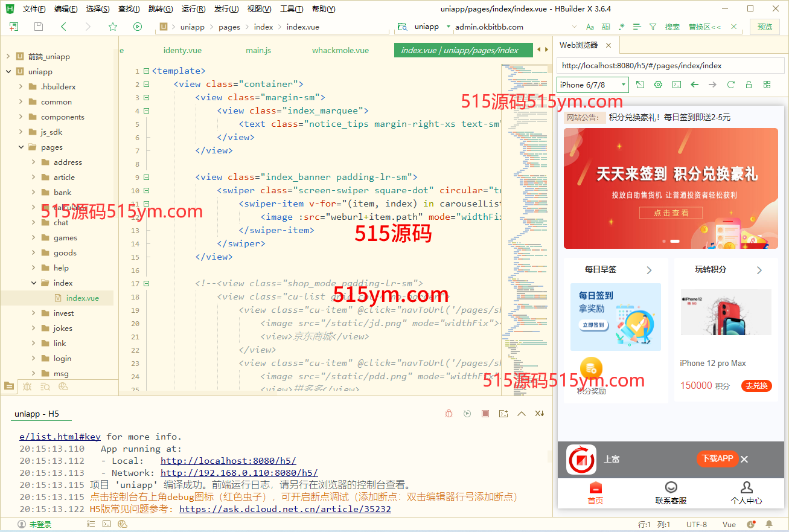Switch to the whackmole.vue editor tab

pos(340,50)
